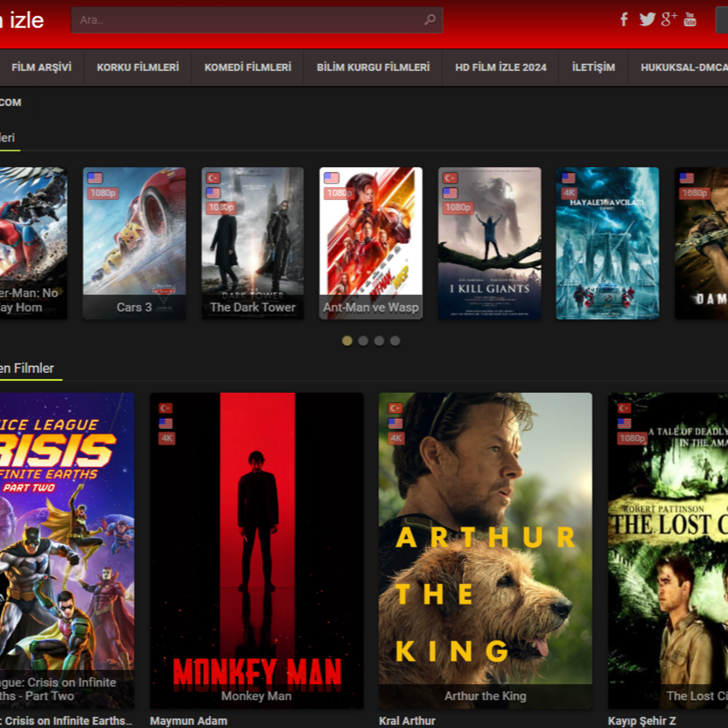Open the Justice League Crisis poster
Viewport: 728px width, 728px height.
click(67, 551)
